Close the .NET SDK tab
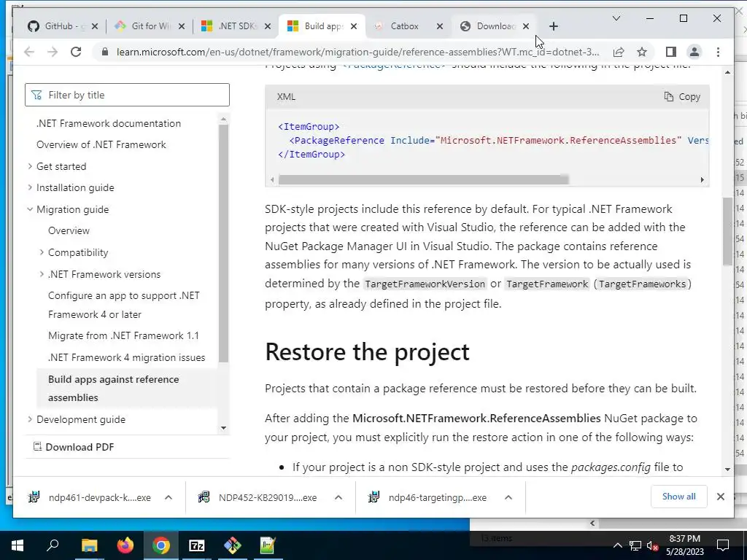The image size is (747, 560). (x=268, y=26)
